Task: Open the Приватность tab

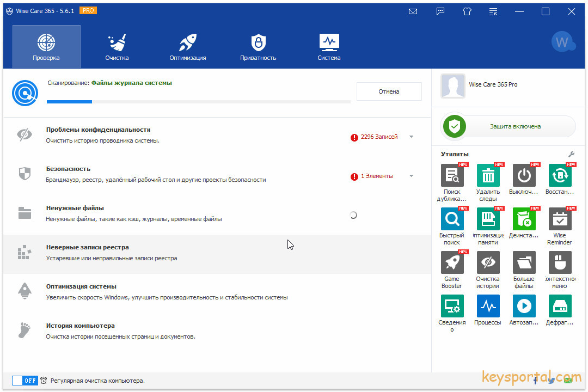Action: 258,47
